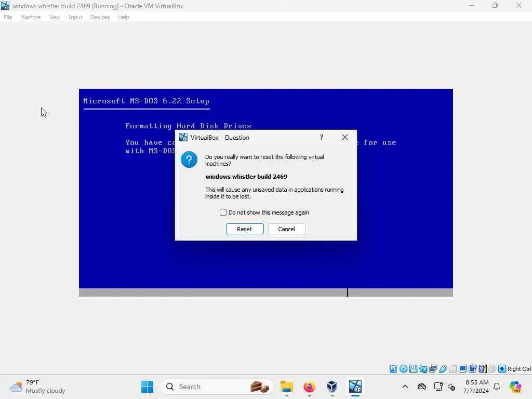Click the recording status icon

tap(472, 369)
